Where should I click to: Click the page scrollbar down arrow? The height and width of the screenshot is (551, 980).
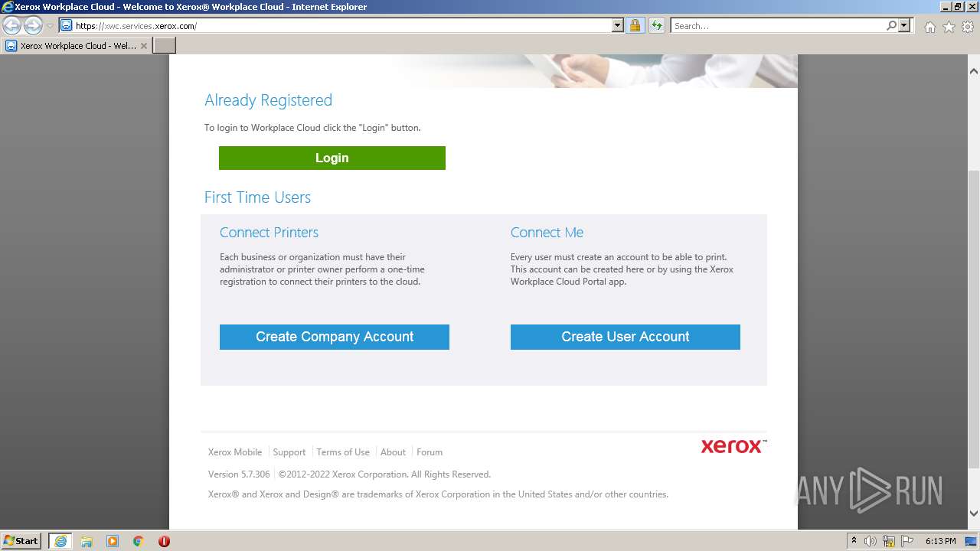[x=974, y=514]
